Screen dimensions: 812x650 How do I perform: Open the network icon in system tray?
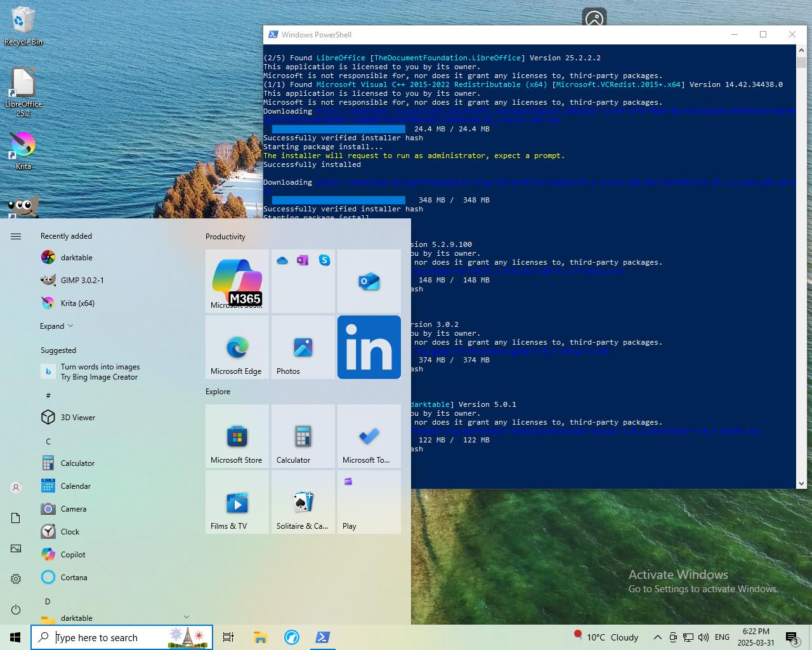(688, 637)
